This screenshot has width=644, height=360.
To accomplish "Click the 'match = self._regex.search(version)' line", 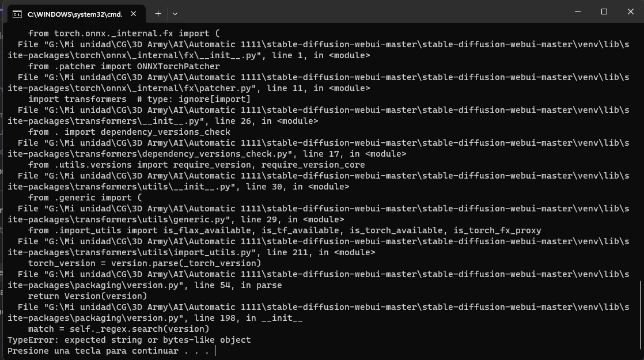I will 119,329.
